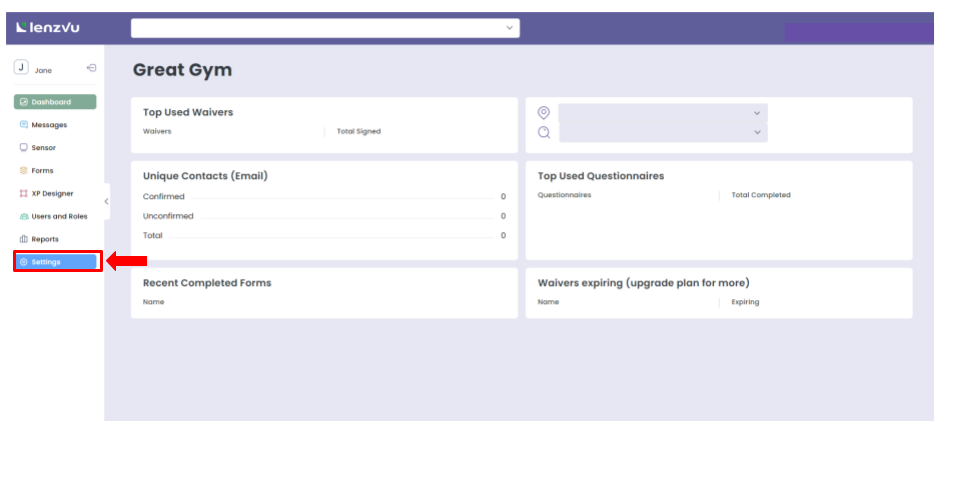Click the Confirmed row
This screenshot has height=484, width=960.
[324, 196]
